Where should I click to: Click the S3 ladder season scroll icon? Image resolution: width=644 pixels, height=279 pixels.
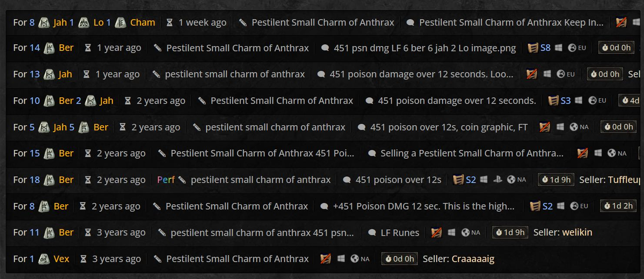554,101
